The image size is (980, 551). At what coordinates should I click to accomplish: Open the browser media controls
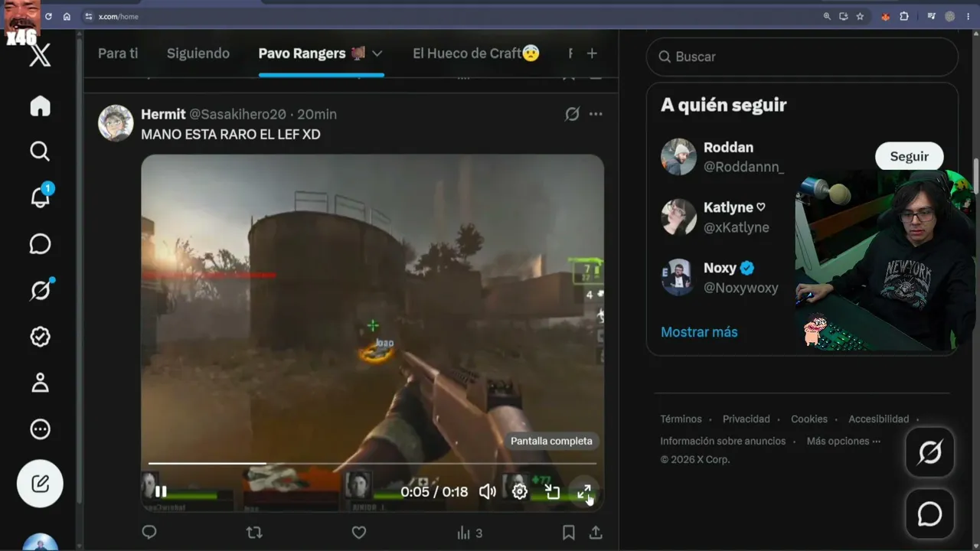[x=932, y=16]
